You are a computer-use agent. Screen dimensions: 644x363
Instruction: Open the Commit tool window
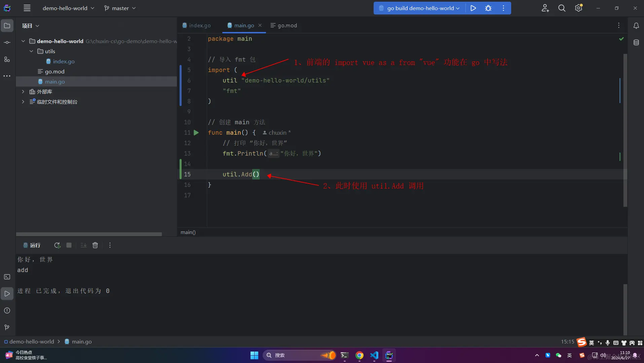7,42
